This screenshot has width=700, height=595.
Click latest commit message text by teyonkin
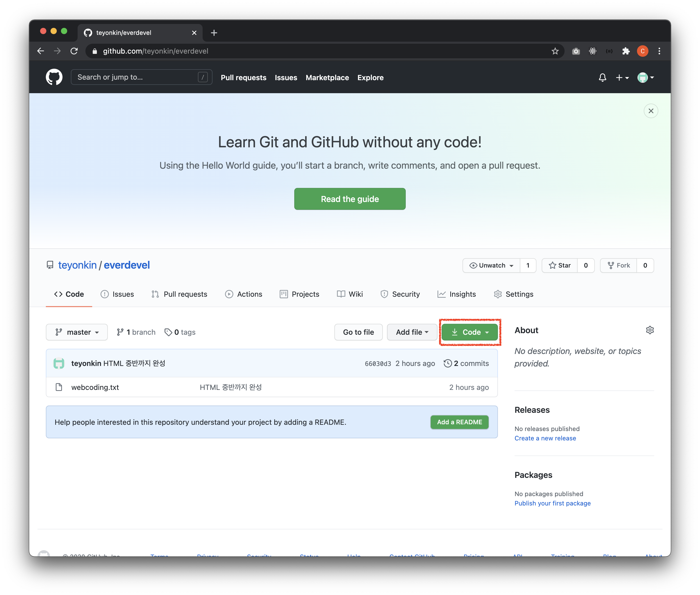tap(134, 363)
